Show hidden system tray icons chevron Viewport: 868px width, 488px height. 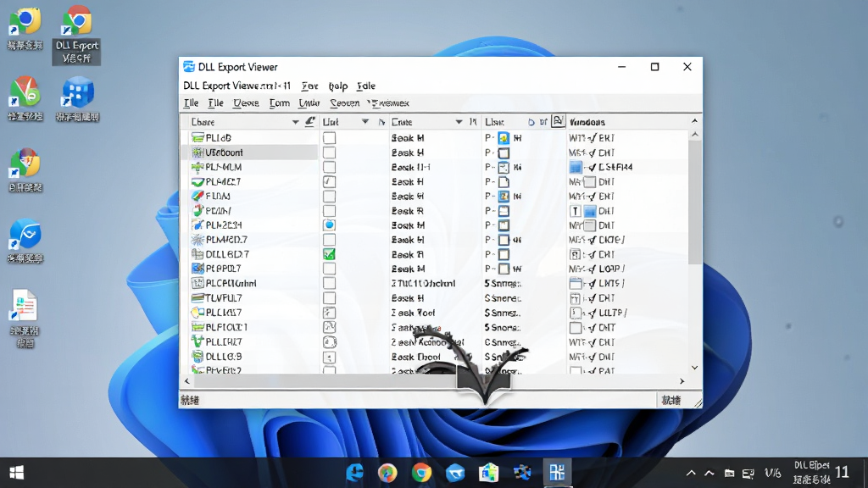pyautogui.click(x=691, y=473)
